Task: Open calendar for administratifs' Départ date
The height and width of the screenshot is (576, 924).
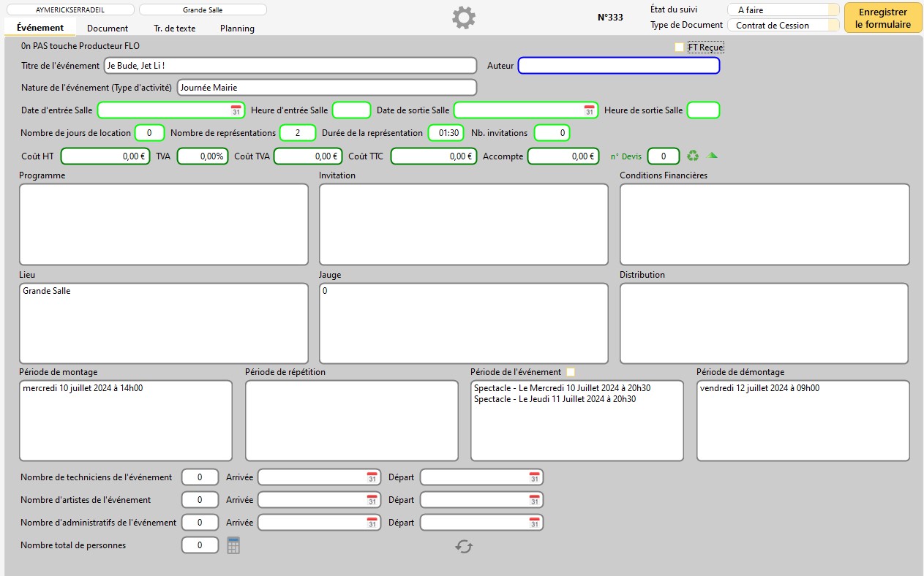Action: 534,523
